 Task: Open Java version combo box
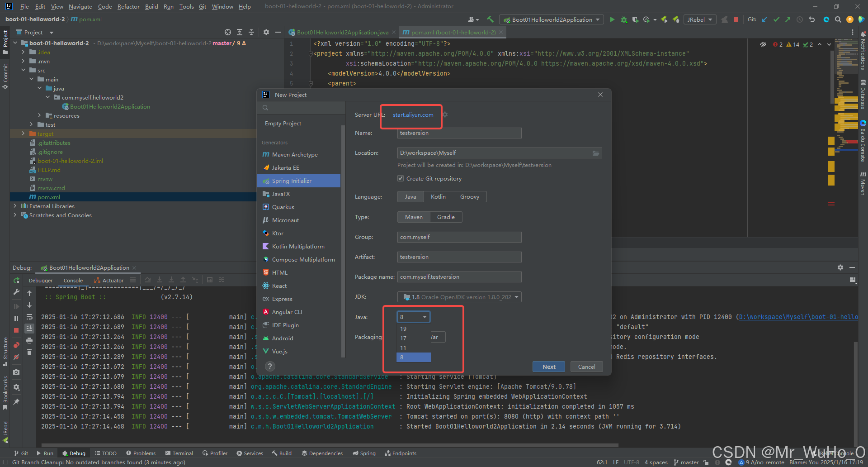(414, 317)
